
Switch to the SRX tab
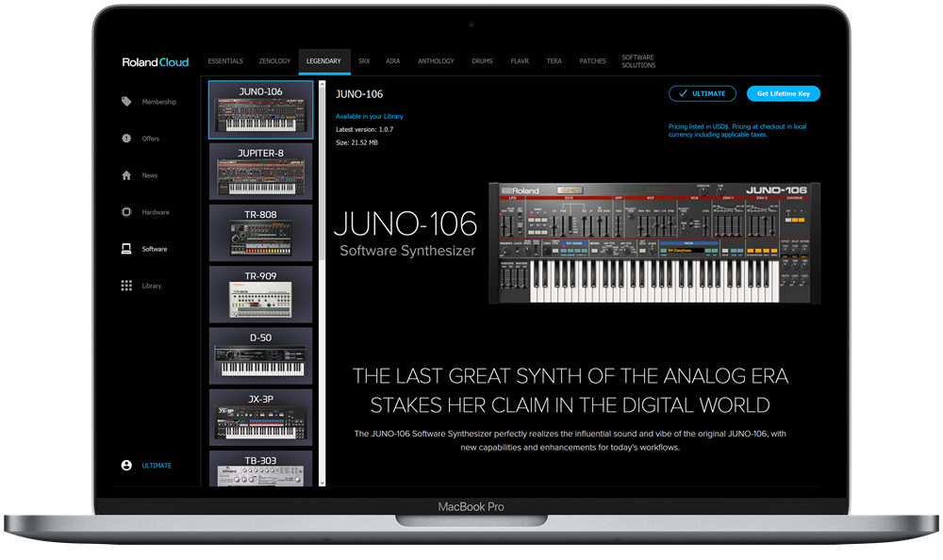364,60
